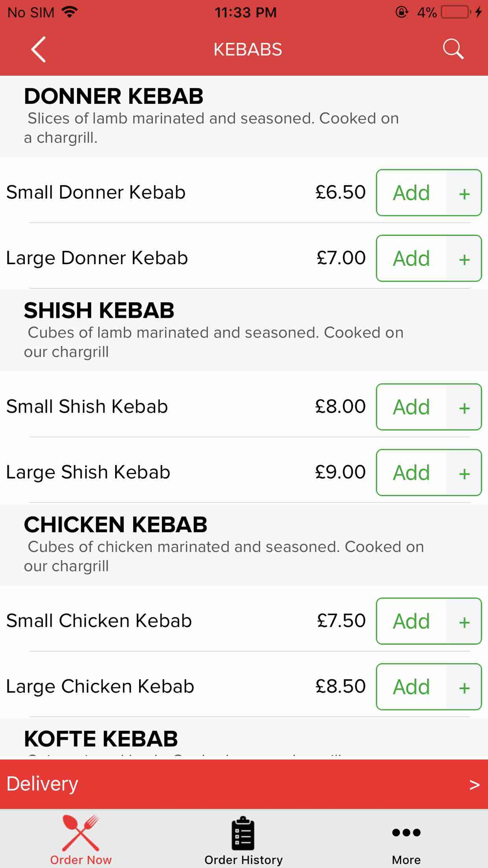Add Small Donner Kebab to order
488x868 pixels.
(x=411, y=193)
